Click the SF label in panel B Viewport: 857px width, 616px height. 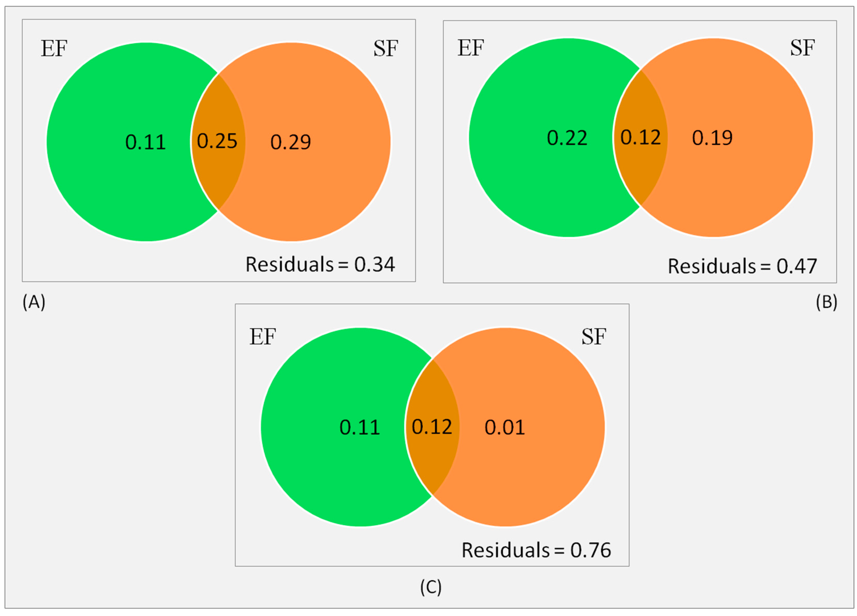tap(803, 48)
